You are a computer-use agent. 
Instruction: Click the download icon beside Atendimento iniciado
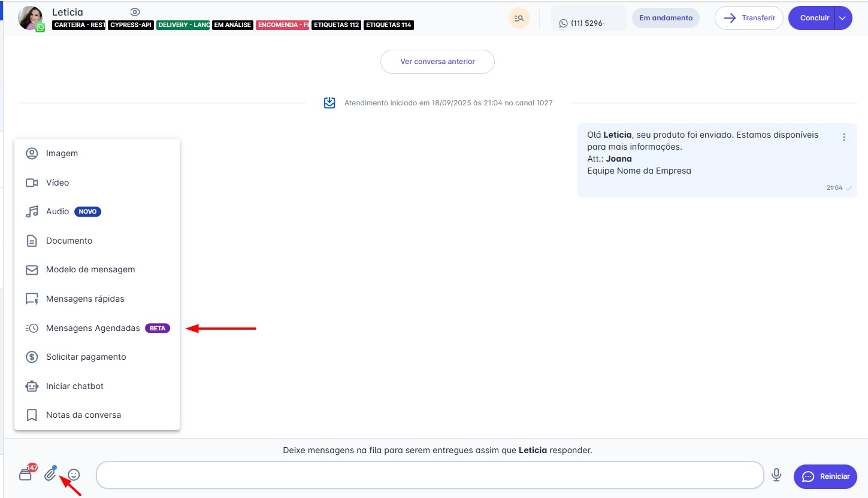coord(329,103)
